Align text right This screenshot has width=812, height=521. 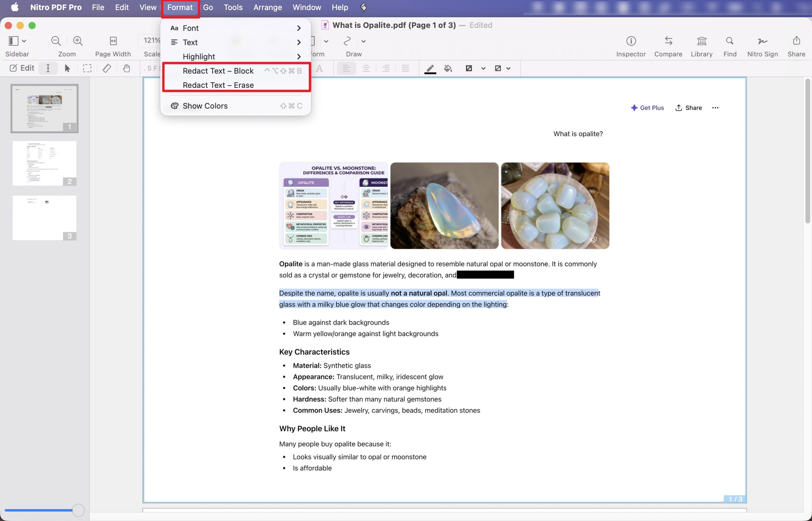[x=386, y=68]
